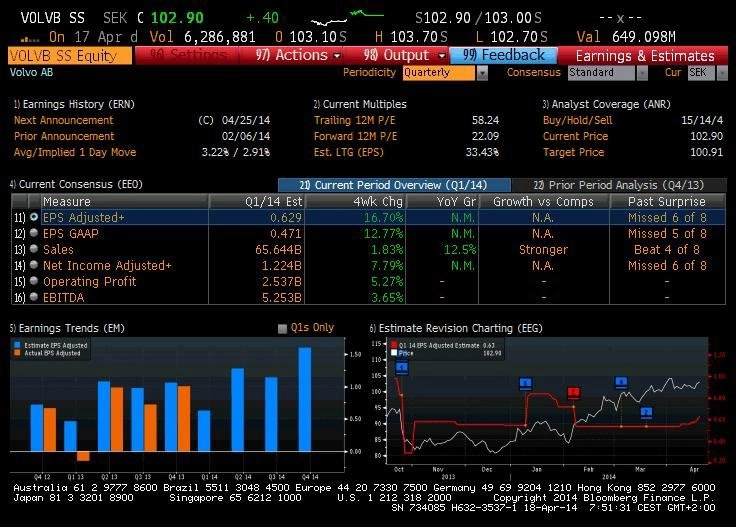
Task: Click the SEK currency field
Action: pos(701,73)
